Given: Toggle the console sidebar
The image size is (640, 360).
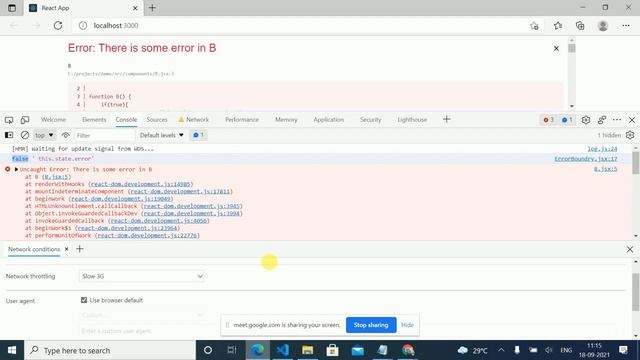Looking at the screenshot, I should pyautogui.click(x=9, y=135).
